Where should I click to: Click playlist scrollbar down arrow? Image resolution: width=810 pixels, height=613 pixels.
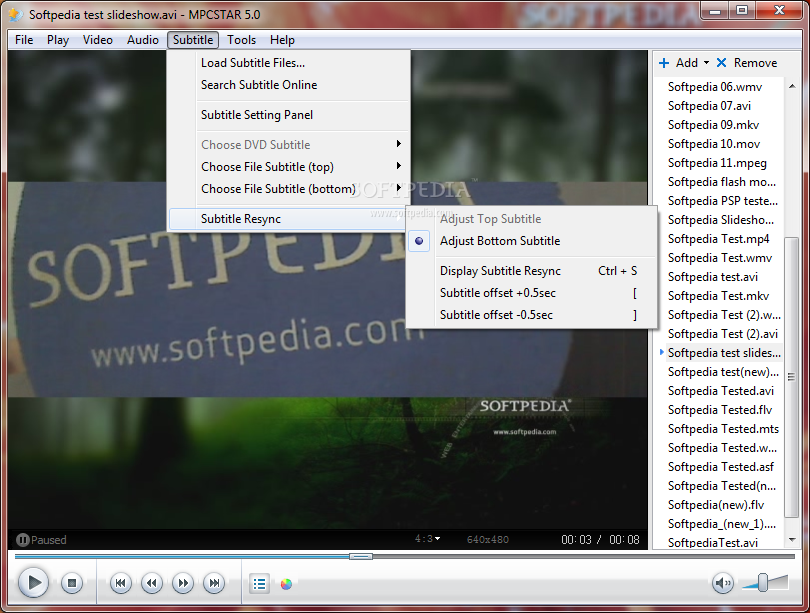pos(792,540)
